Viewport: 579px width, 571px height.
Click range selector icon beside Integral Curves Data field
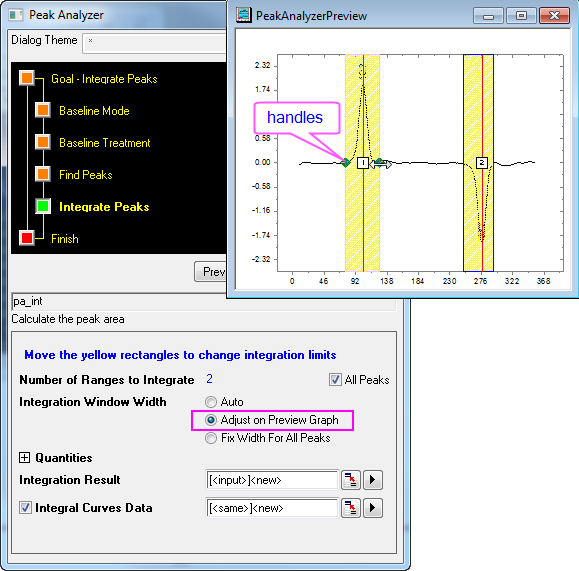tap(350, 508)
